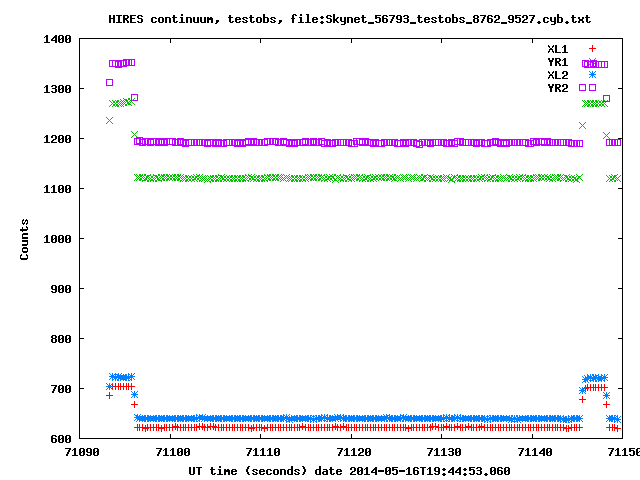Click the XL2 legend label
This screenshot has width=640, height=480.
pyautogui.click(x=558, y=75)
